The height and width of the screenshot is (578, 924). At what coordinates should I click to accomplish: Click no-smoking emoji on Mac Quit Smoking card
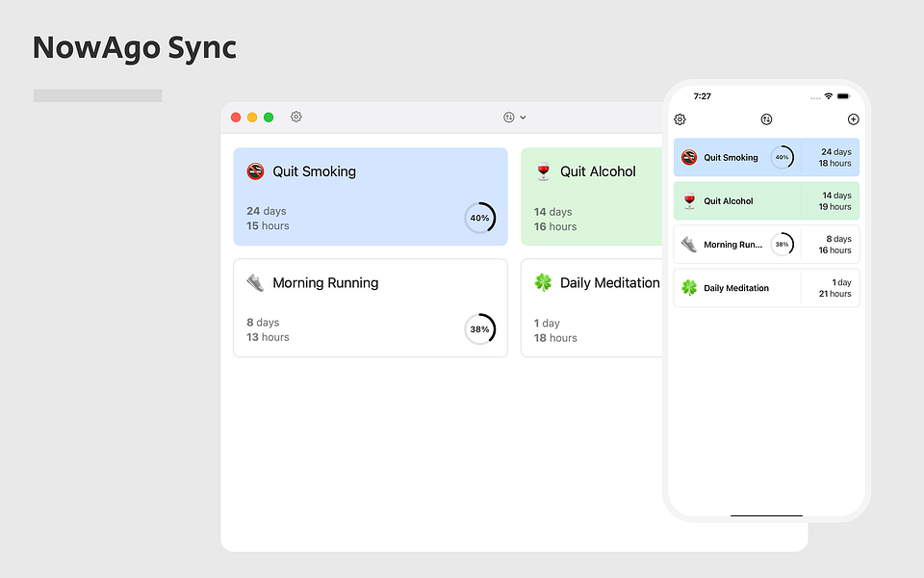coord(255,171)
